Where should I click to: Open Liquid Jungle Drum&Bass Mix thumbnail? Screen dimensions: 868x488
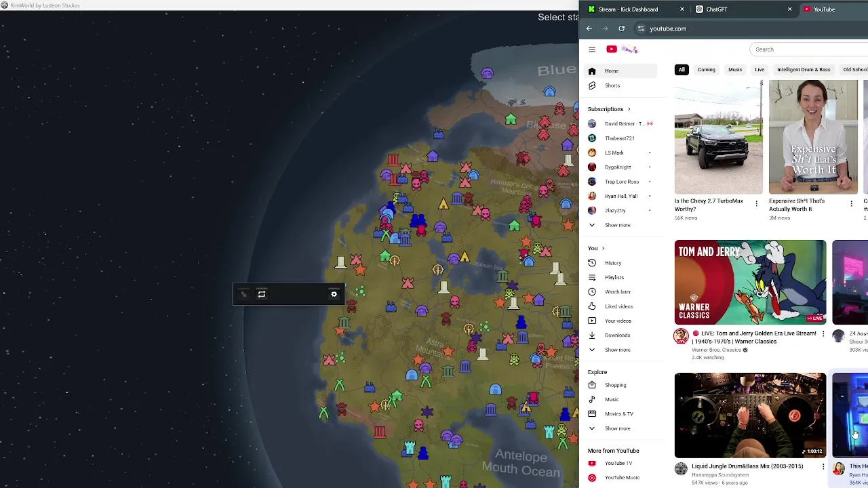[751, 415]
